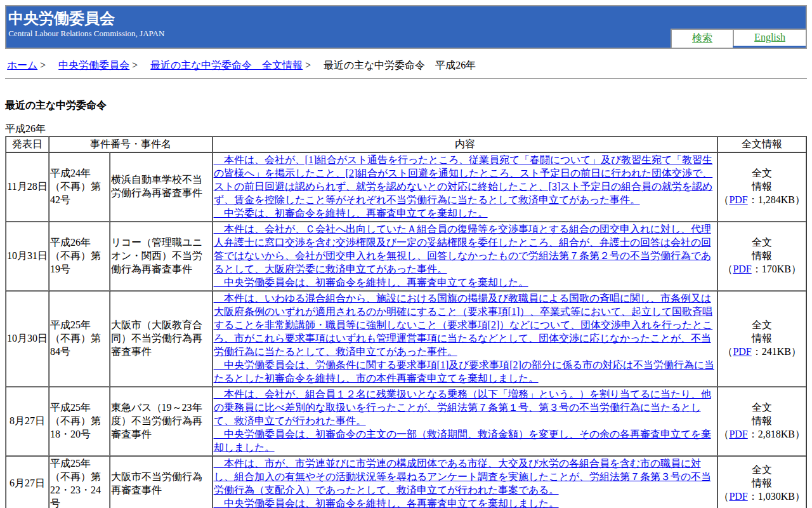Open the 241KB PDF for 大阪市 education case
The width and height of the screenshot is (812, 508).
pyautogui.click(x=742, y=352)
